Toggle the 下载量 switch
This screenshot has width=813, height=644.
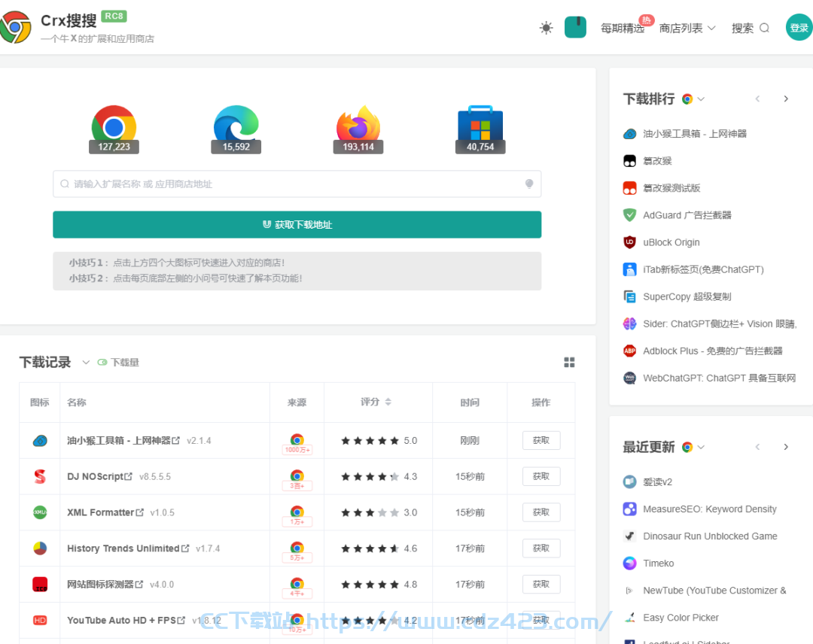pos(102,362)
